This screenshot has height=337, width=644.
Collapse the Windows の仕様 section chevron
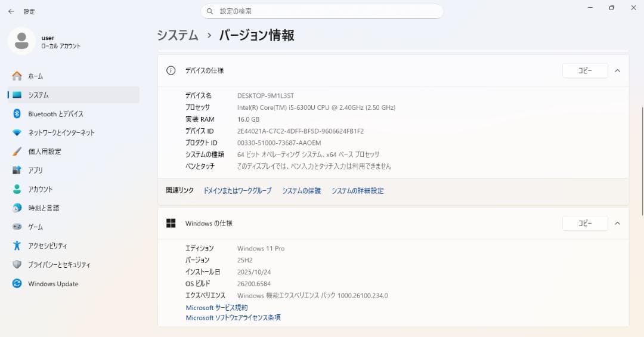pyautogui.click(x=617, y=223)
